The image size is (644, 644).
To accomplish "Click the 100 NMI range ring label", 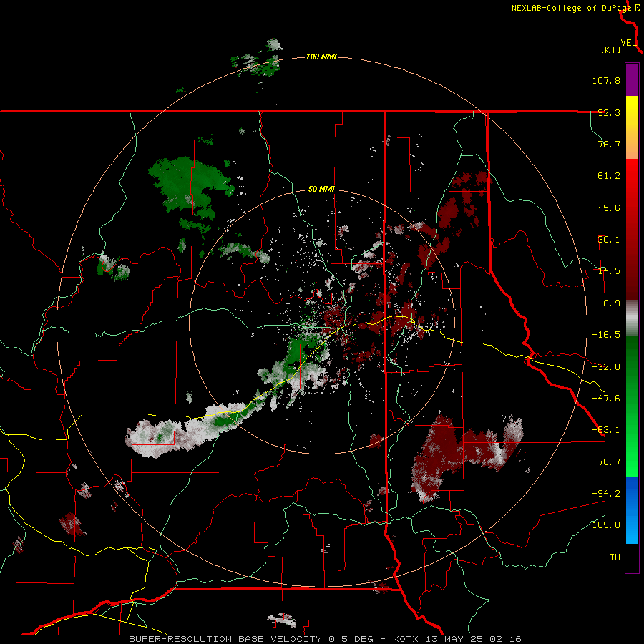I will point(321,57).
